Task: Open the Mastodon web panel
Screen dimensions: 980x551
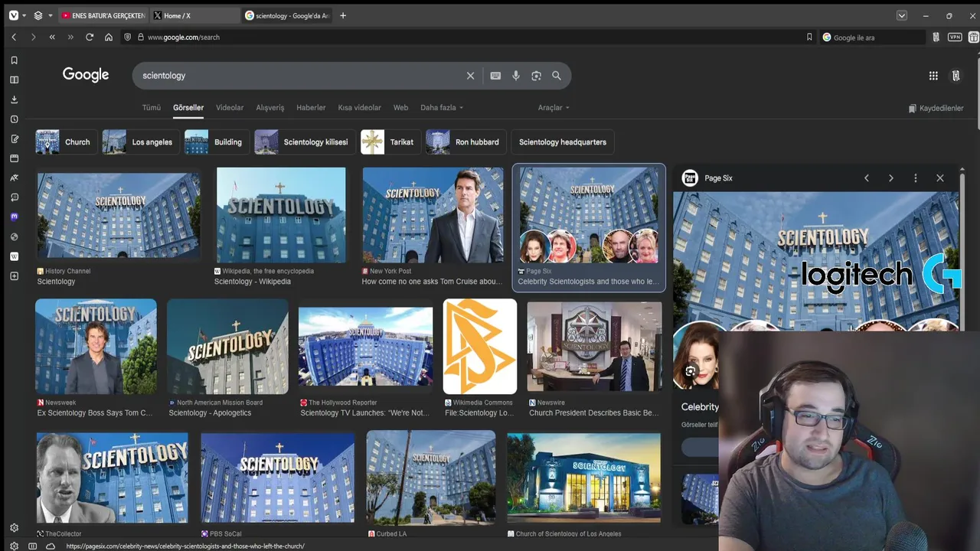Action: [14, 217]
